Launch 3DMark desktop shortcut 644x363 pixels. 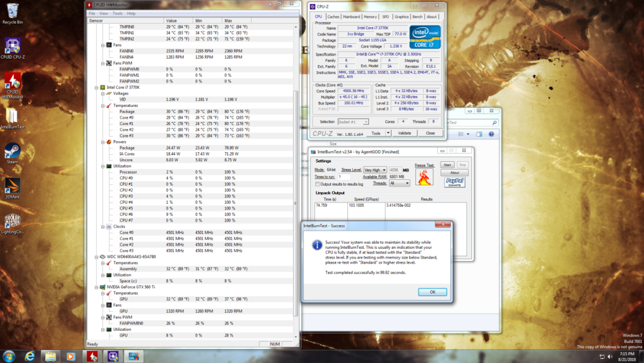12,188
